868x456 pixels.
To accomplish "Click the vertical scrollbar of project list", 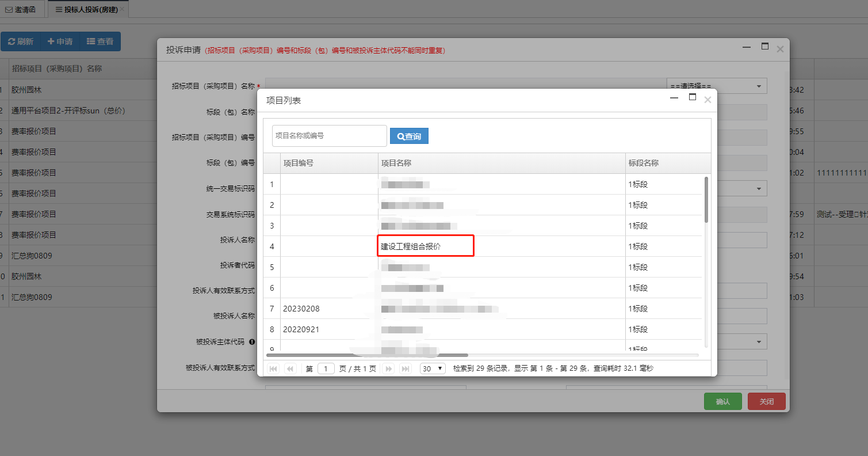I will click(x=706, y=200).
